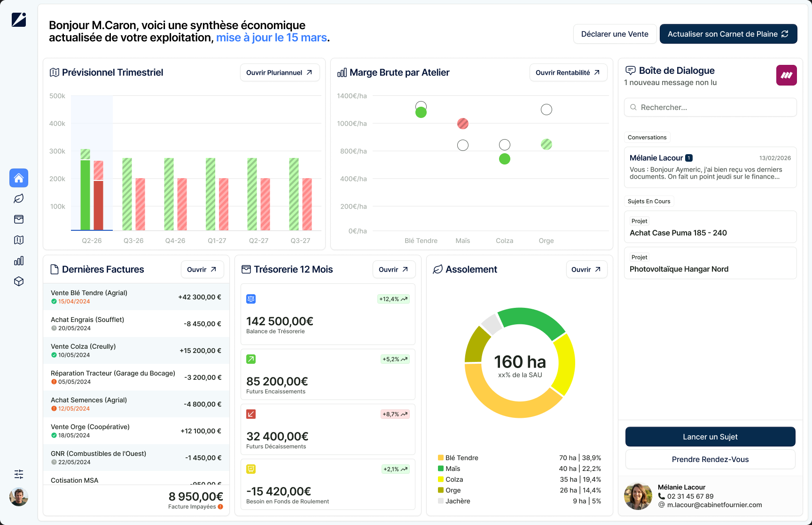Image resolution: width=812 pixels, height=525 pixels.
Task: Select the treasury wallet sidebar icon
Action: pos(19,219)
